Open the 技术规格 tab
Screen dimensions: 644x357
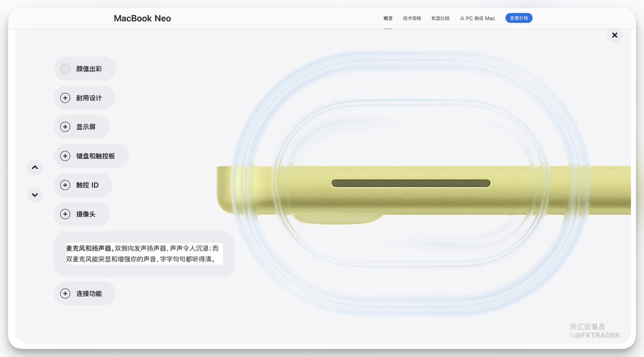click(x=412, y=18)
